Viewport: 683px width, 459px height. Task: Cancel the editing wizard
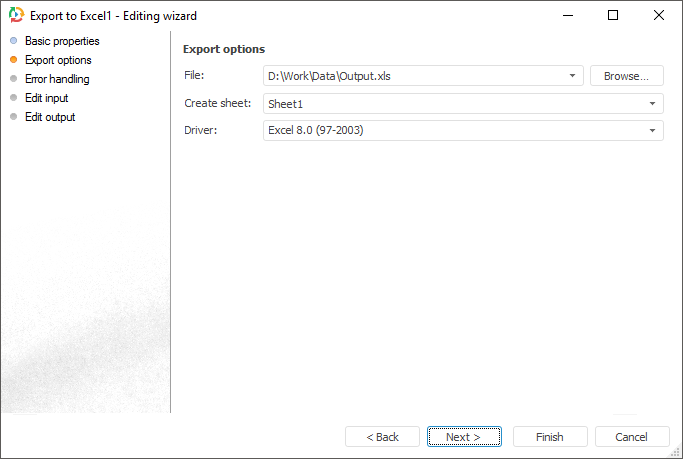(x=632, y=437)
